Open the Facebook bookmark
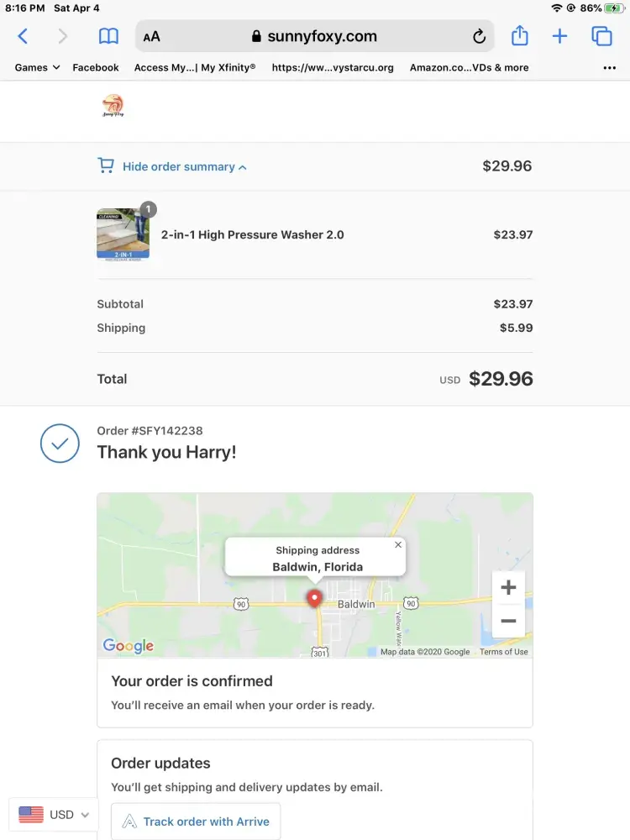This screenshot has height=840, width=630. (x=96, y=67)
